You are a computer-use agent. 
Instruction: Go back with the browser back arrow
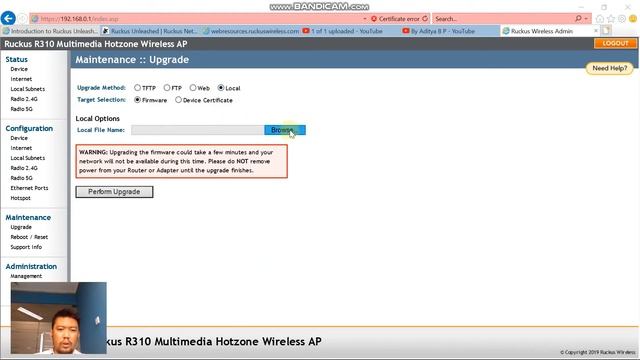(8, 18)
